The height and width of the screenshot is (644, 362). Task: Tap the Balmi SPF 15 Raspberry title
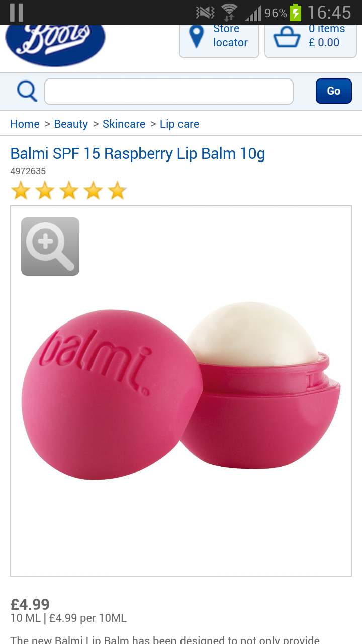[138, 153]
